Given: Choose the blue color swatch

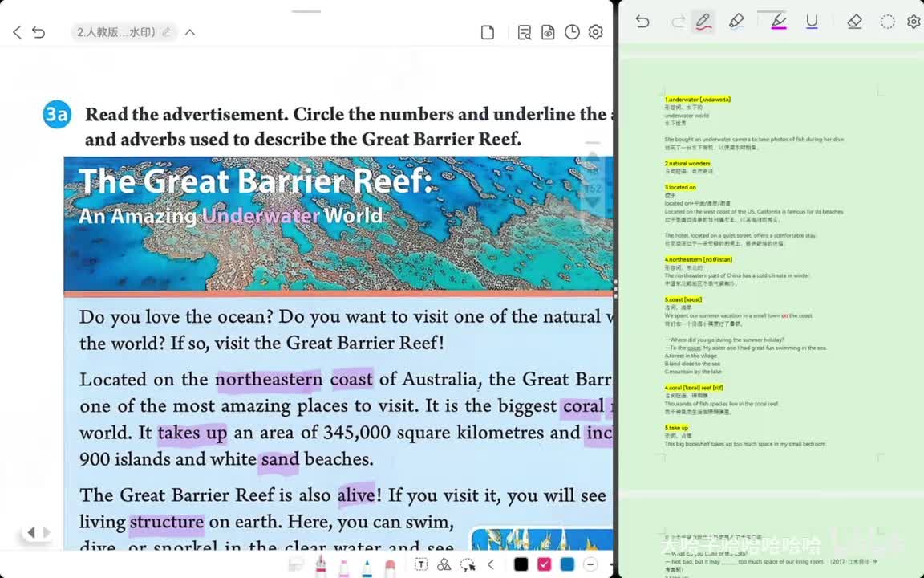Looking at the screenshot, I should tap(568, 564).
